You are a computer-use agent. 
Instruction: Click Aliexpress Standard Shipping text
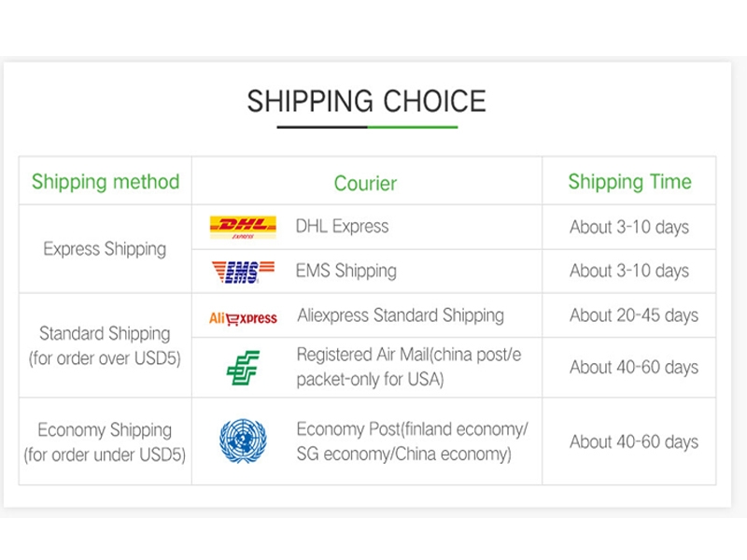click(x=400, y=315)
